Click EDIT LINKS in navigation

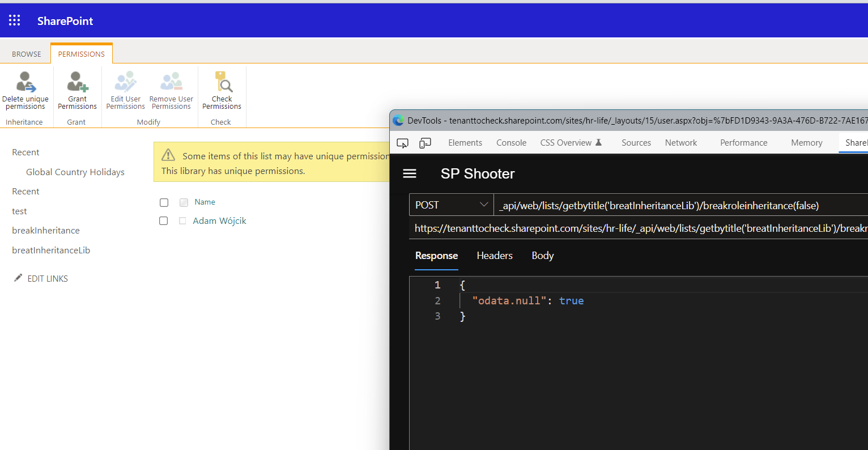click(x=48, y=279)
